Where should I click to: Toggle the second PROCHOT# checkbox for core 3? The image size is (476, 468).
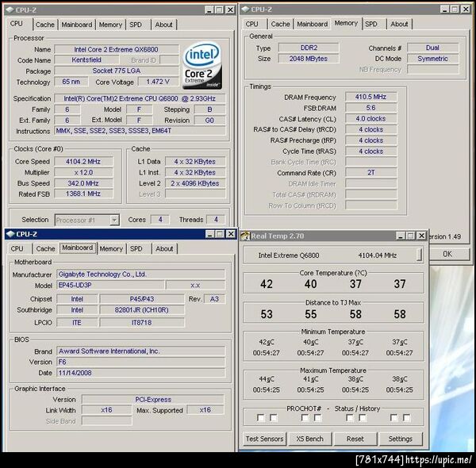click(x=407, y=418)
